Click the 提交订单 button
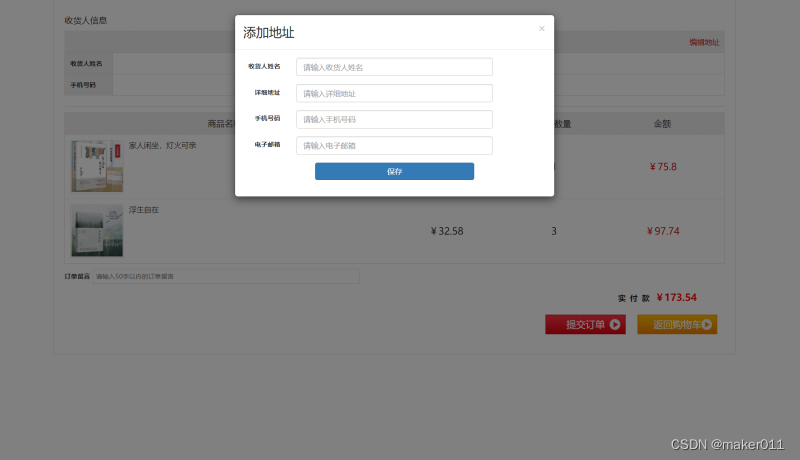This screenshot has height=460, width=800. coord(585,324)
